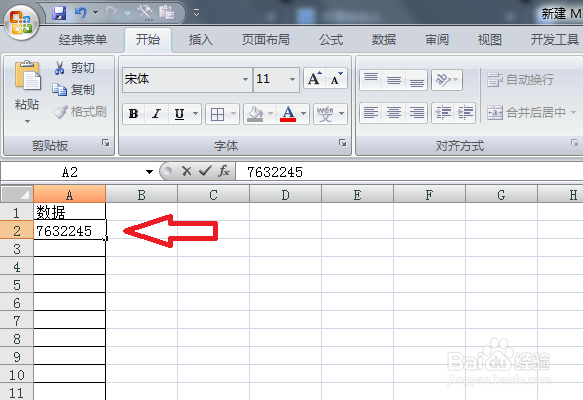583x400 pixels.
Task: Customize the quick access toolbar
Action: point(196,13)
